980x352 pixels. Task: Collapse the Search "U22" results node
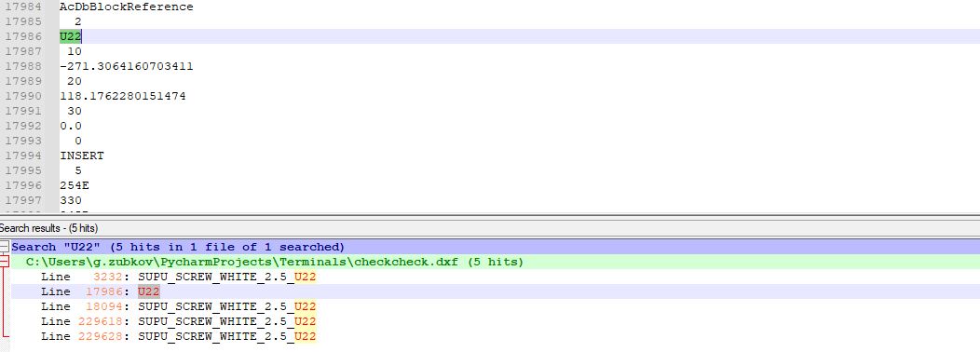(x=4, y=247)
